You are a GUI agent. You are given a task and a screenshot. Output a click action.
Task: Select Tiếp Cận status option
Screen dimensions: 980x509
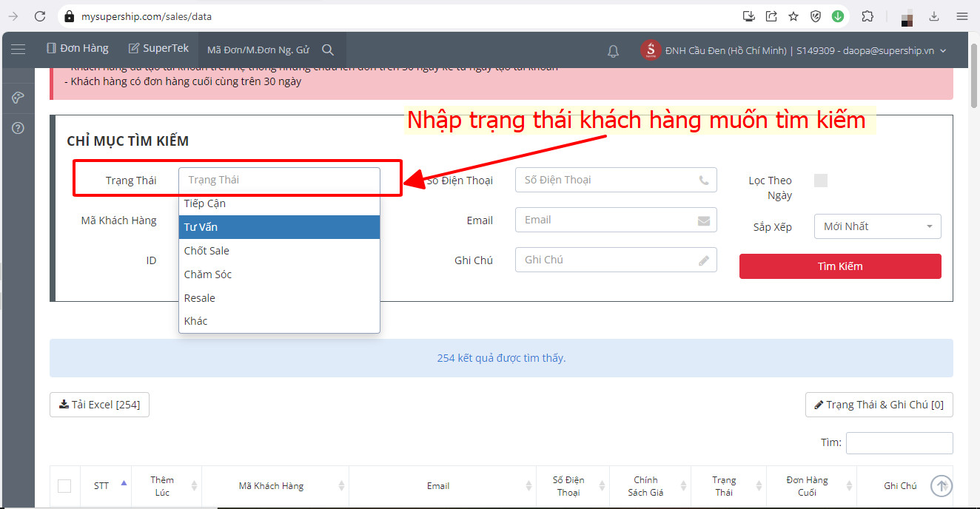point(279,203)
